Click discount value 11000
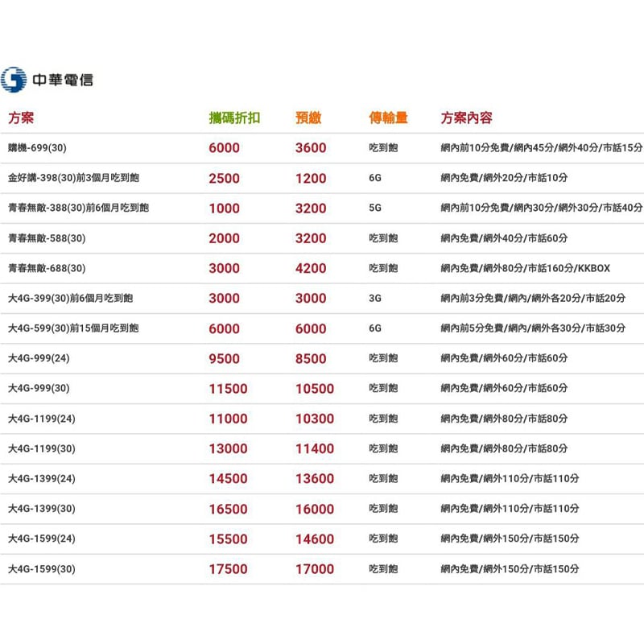The image size is (644, 644). (229, 419)
